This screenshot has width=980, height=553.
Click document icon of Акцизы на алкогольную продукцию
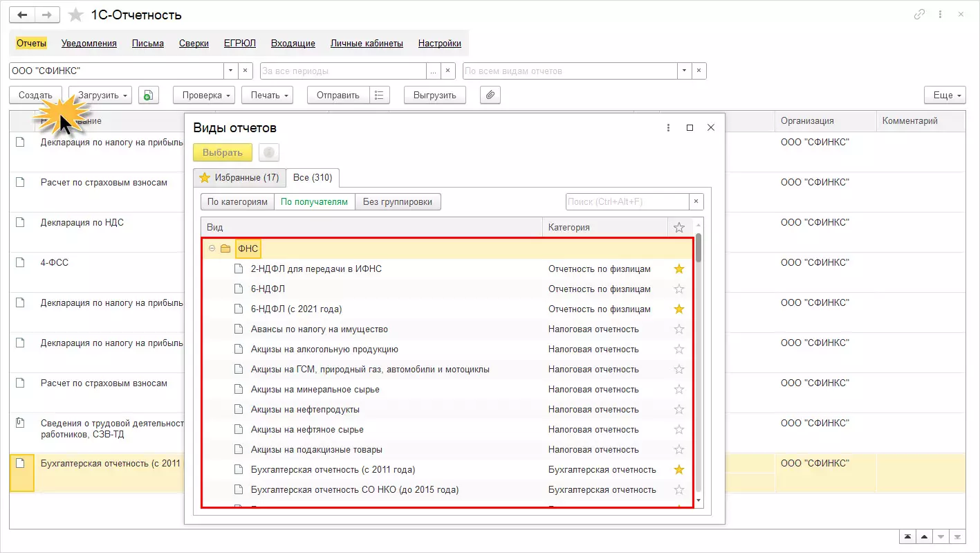click(x=239, y=349)
